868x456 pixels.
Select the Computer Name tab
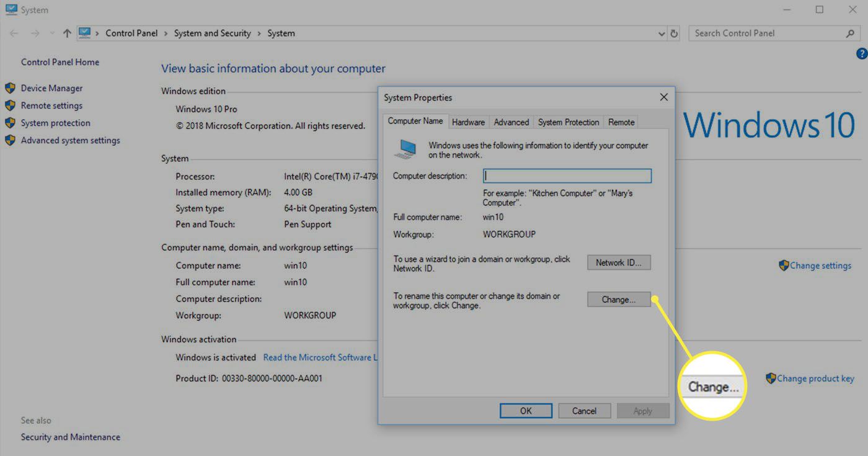pyautogui.click(x=415, y=121)
